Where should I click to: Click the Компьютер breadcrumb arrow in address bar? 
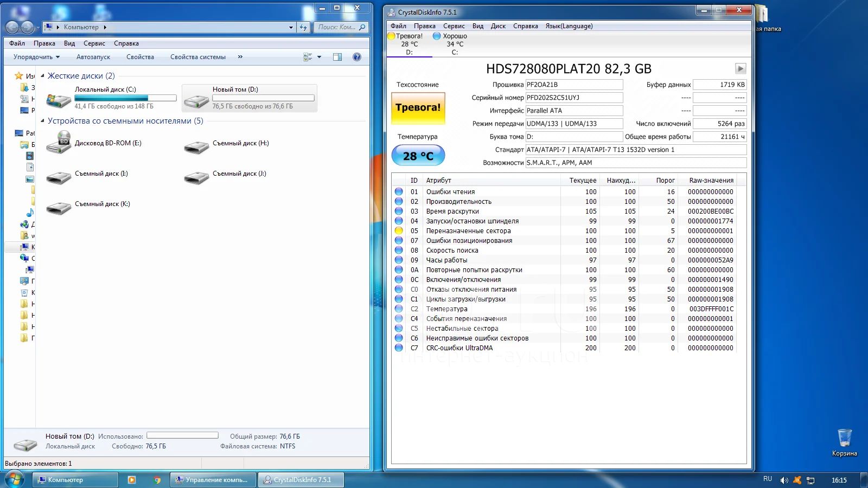(x=105, y=27)
